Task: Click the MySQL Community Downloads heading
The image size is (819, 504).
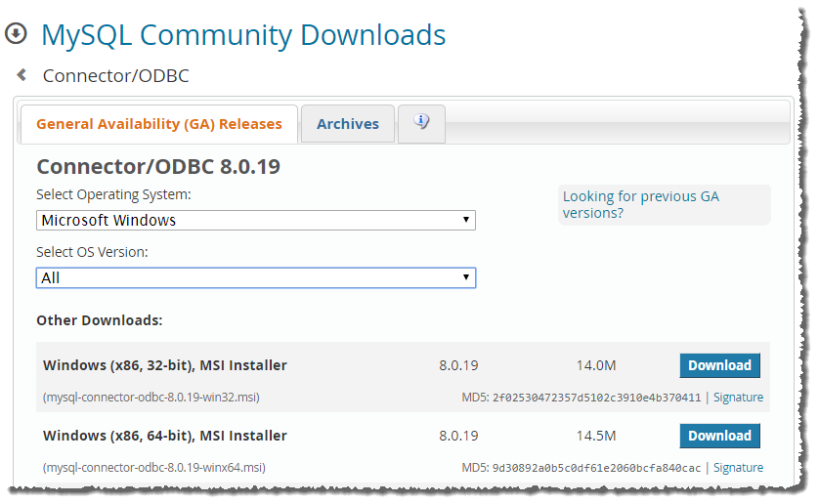Action: (243, 35)
